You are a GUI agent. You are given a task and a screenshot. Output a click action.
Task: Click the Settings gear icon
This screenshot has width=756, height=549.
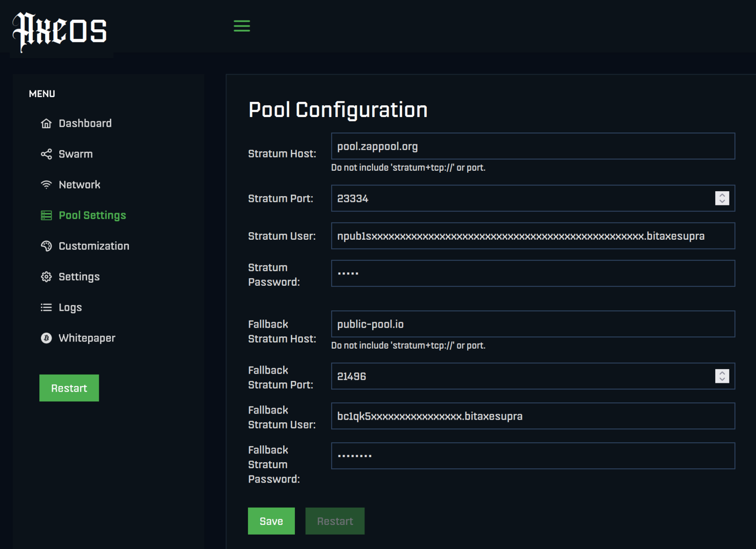pos(46,276)
